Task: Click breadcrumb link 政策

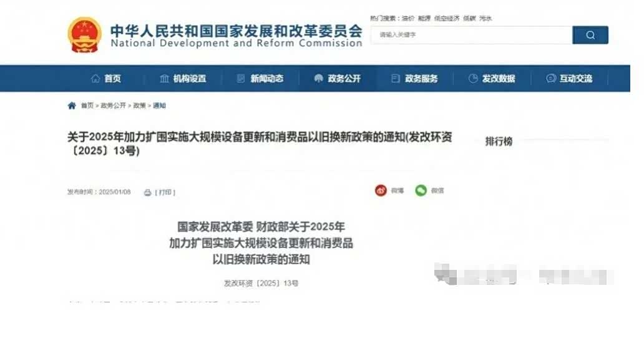Action: 140,106
